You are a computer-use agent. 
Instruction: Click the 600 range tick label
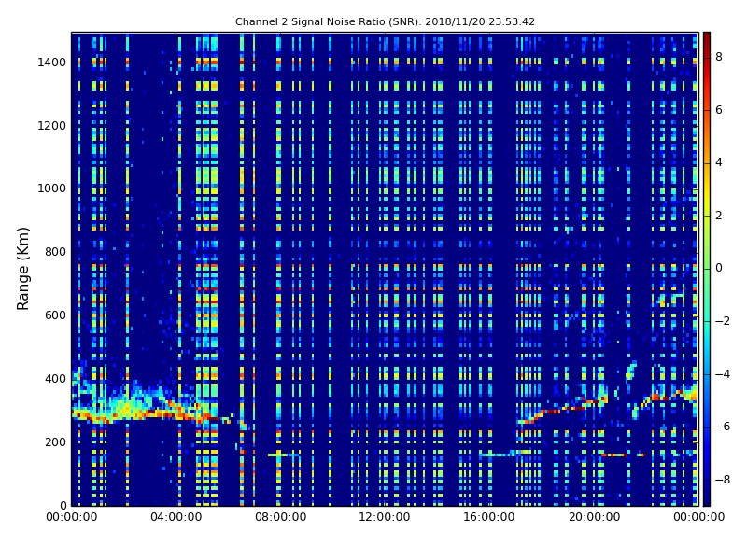pos(55,315)
